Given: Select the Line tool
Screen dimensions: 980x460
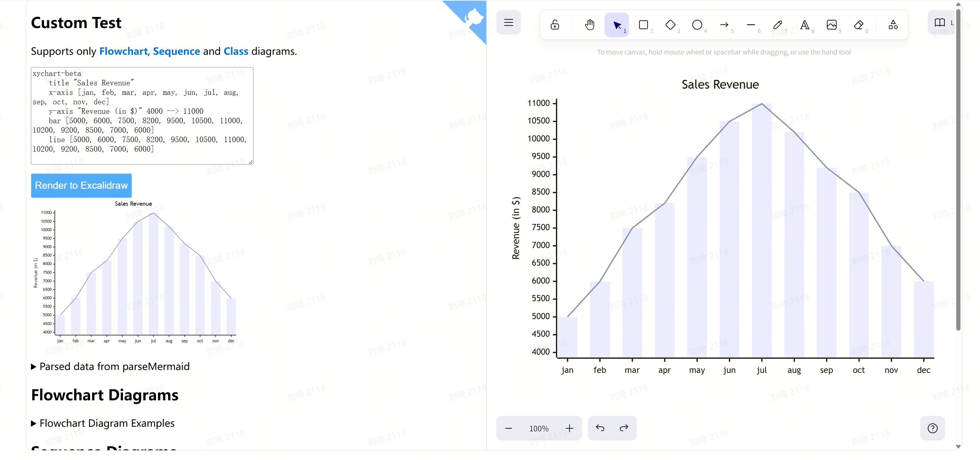Looking at the screenshot, I should 751,25.
